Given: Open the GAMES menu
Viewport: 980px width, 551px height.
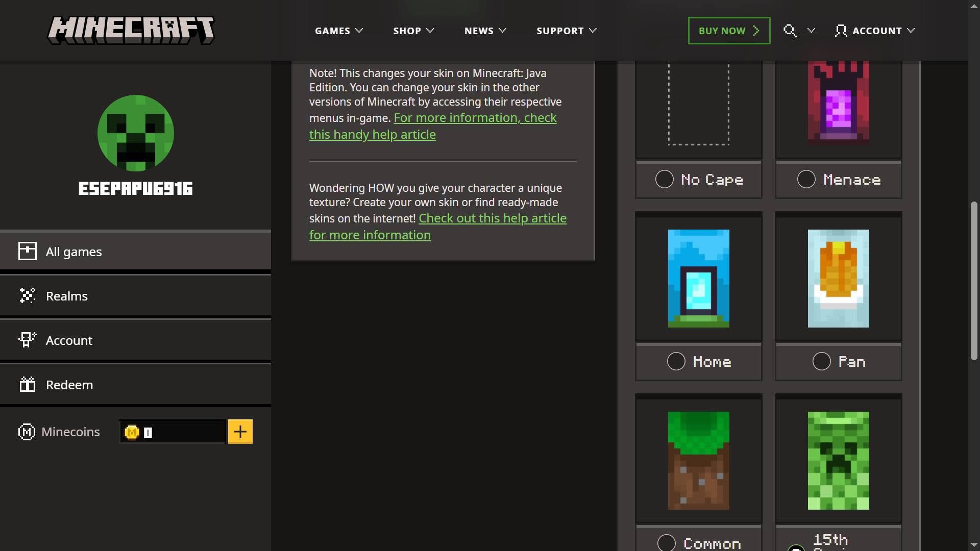Looking at the screenshot, I should tap(339, 31).
